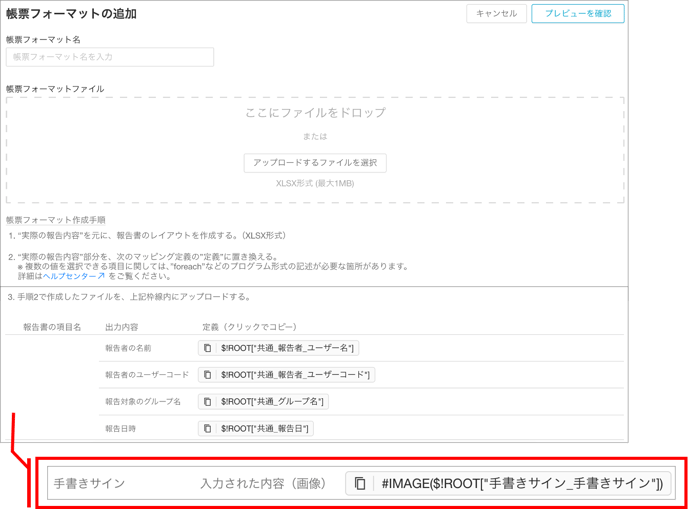Viewport: 688px width, 509px height.
Task: Click the 報告書の項目名 column header
Action: 52,327
